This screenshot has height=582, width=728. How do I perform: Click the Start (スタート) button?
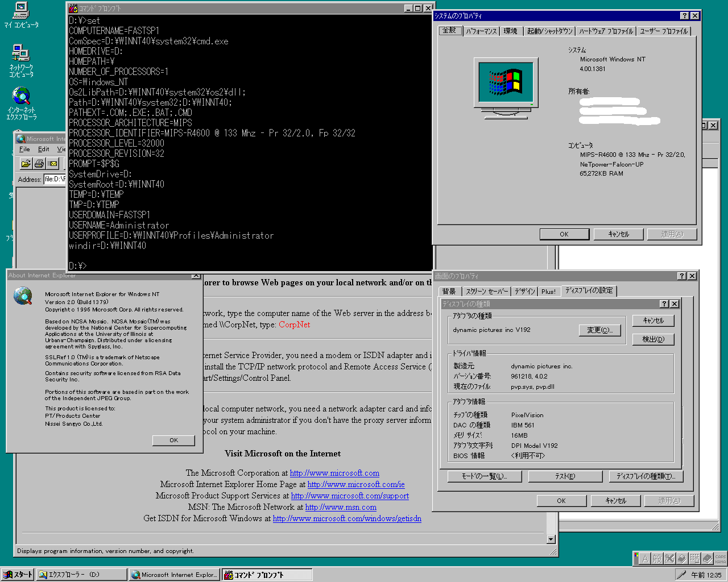(x=18, y=575)
